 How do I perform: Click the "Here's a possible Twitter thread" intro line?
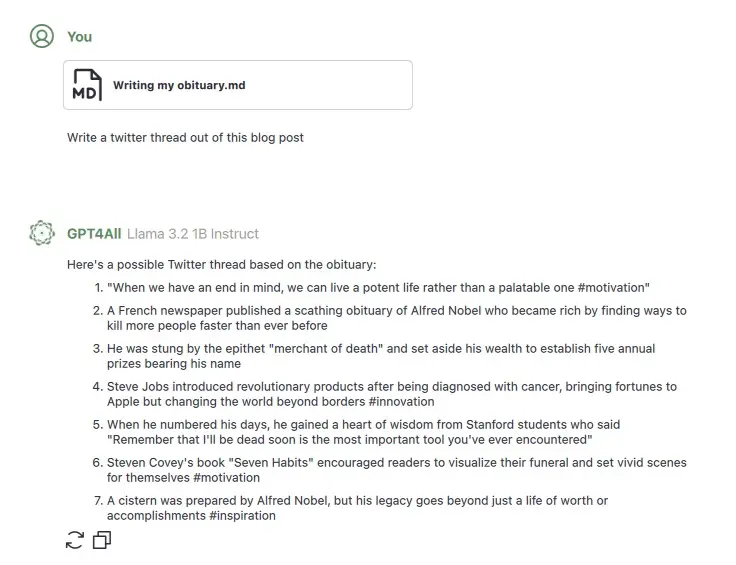(221, 265)
